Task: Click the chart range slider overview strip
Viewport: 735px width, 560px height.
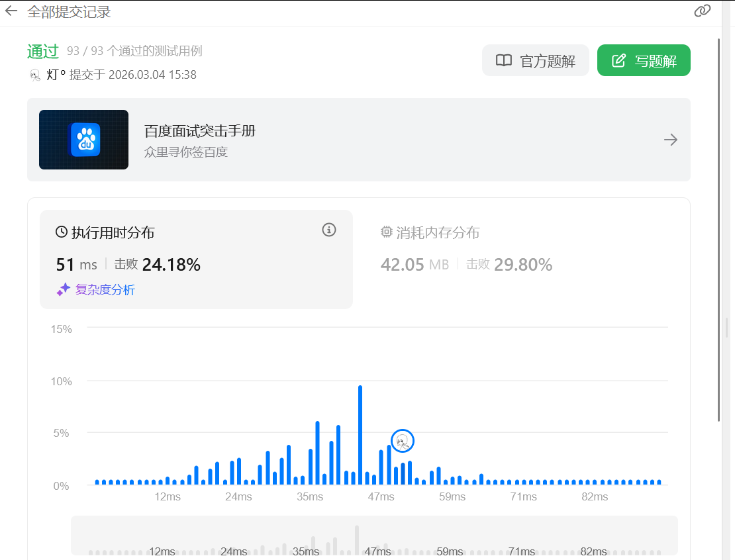Action: coord(374,536)
